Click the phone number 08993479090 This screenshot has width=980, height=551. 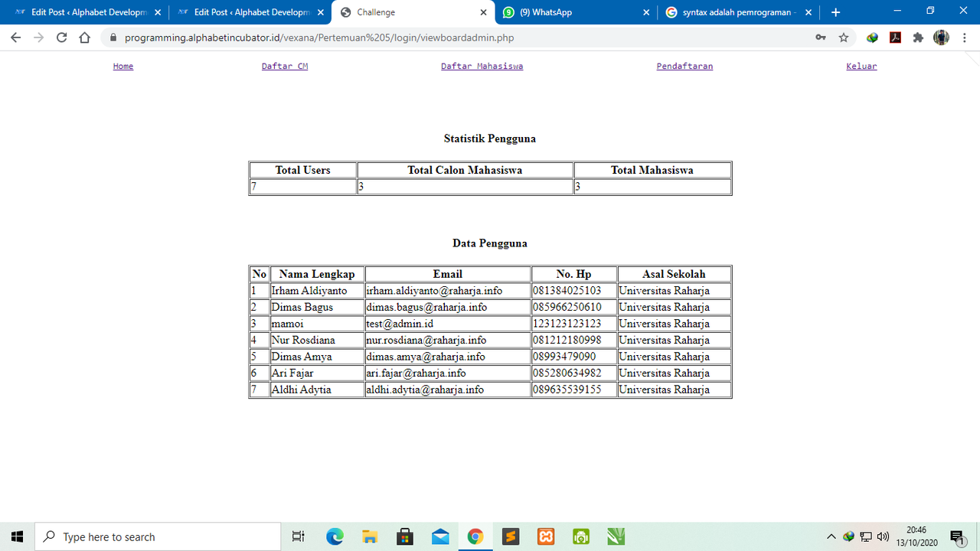[564, 357]
